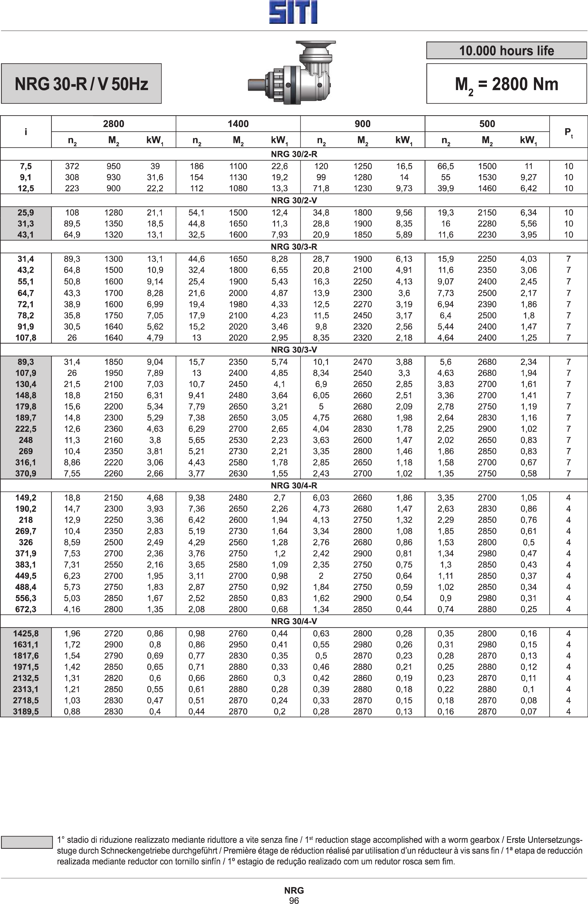The image size is (588, 904).
Task: Select ratio cell 3189,5
Action: coord(26,711)
